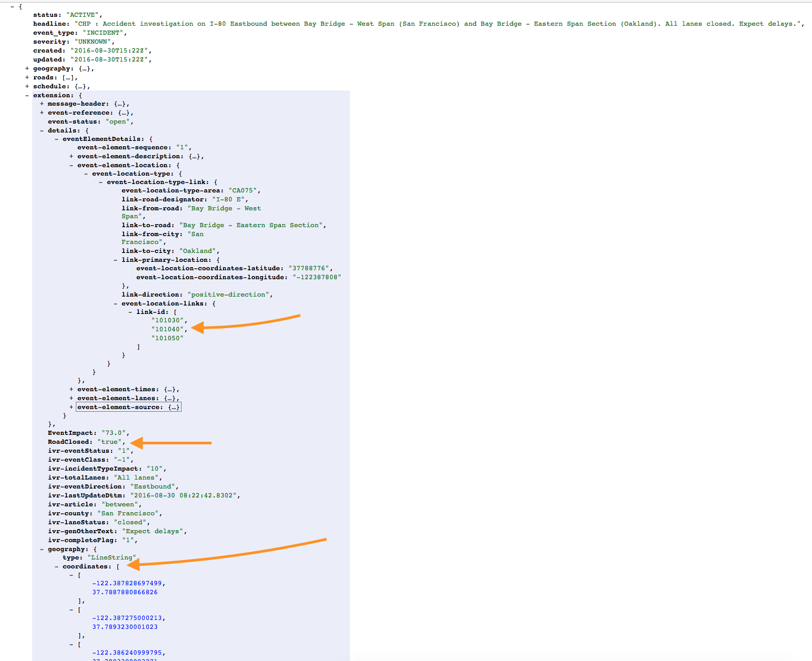Collapse coordinate pair starting -122.387275000213
This screenshot has width=812, height=661.
(x=71, y=610)
